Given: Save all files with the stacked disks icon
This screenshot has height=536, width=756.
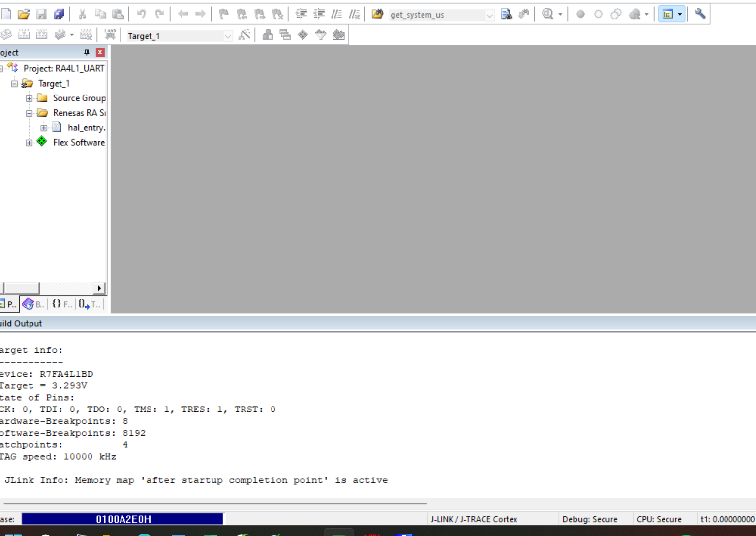Looking at the screenshot, I should pyautogui.click(x=59, y=14).
